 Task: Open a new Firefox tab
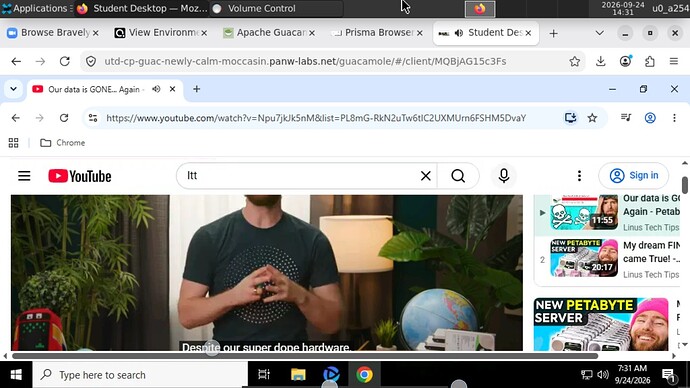click(x=554, y=33)
